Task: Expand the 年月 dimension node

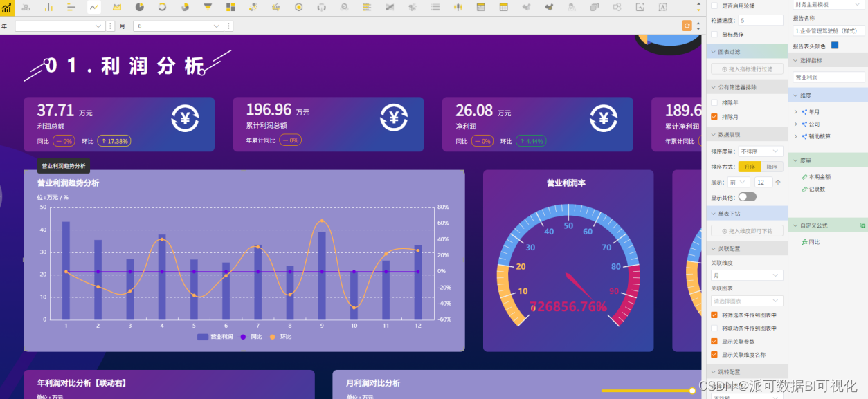Action: (796, 112)
